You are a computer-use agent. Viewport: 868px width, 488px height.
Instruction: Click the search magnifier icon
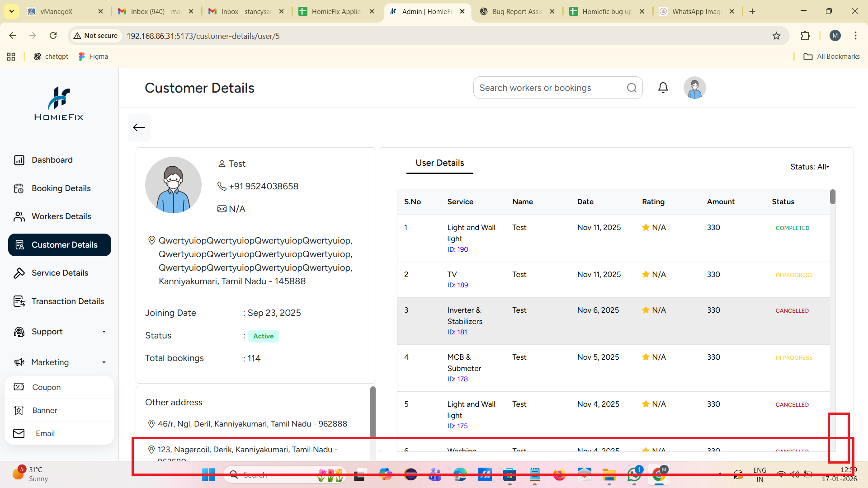tap(632, 88)
